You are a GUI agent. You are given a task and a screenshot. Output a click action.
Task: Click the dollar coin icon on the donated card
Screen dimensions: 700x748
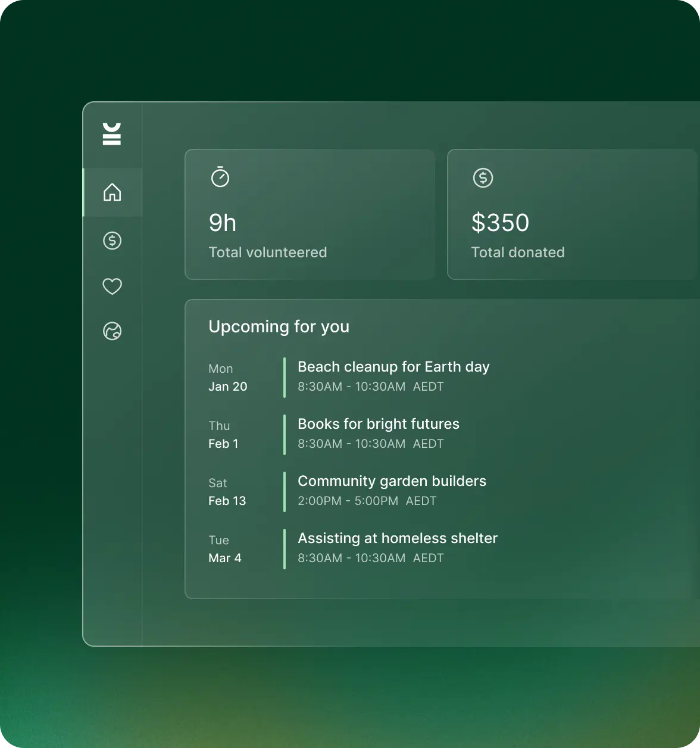click(483, 177)
